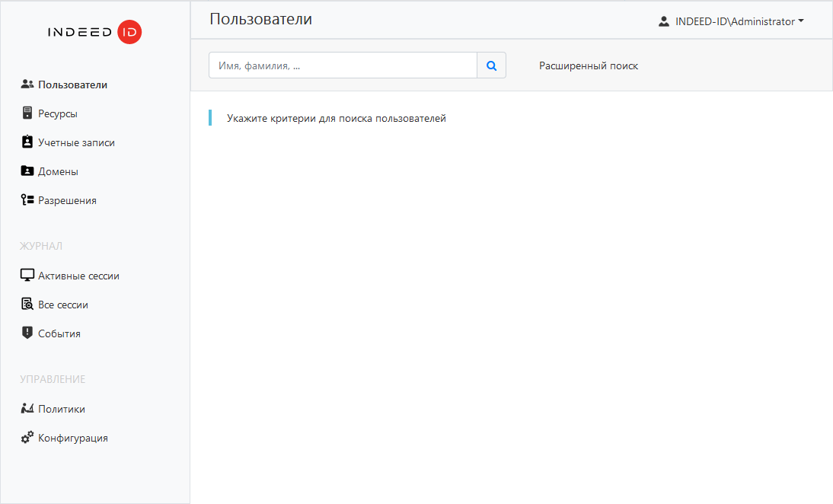Click the shield icon beside События
Image resolution: width=833 pixels, height=504 pixels.
pyautogui.click(x=27, y=333)
